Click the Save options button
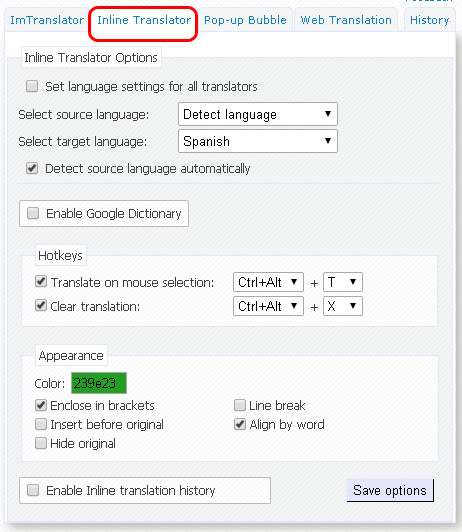 click(390, 490)
